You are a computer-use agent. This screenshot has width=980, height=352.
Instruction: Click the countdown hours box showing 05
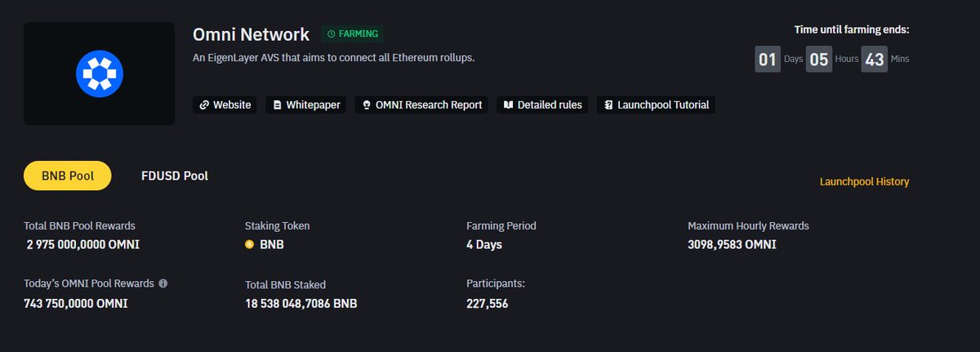click(819, 60)
